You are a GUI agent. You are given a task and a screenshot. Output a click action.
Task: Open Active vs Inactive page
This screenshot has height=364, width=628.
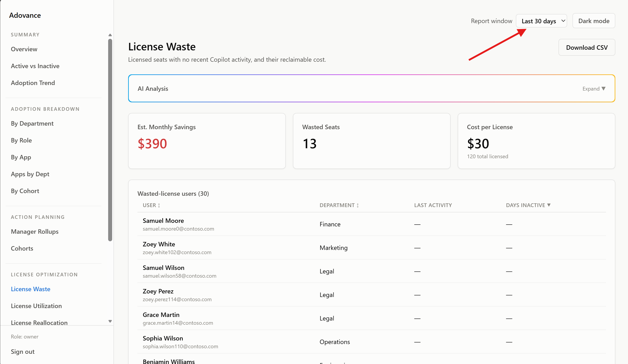(35, 66)
